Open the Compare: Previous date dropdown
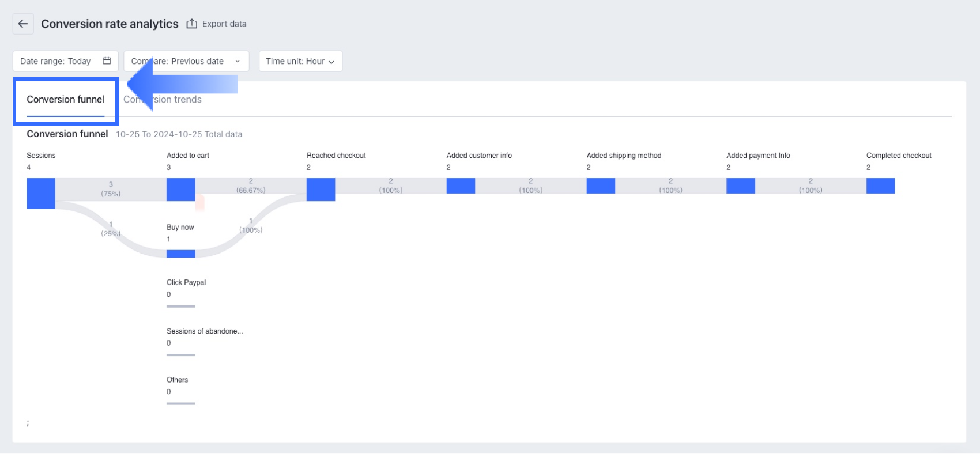Screen dimensions: 980x454 pyautogui.click(x=186, y=61)
